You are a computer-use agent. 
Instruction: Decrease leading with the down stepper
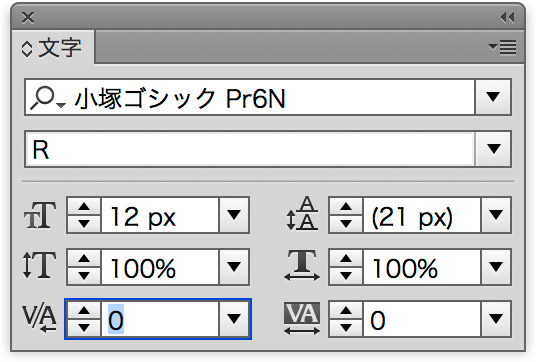coord(346,224)
